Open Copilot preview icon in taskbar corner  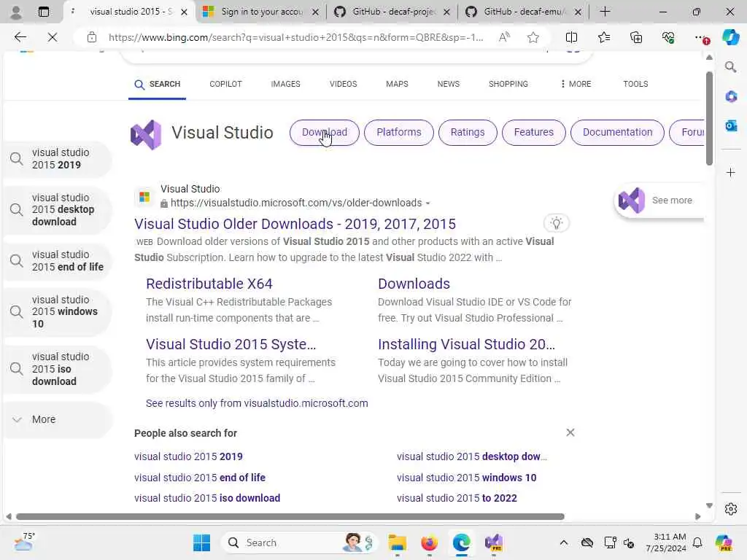coord(724,542)
